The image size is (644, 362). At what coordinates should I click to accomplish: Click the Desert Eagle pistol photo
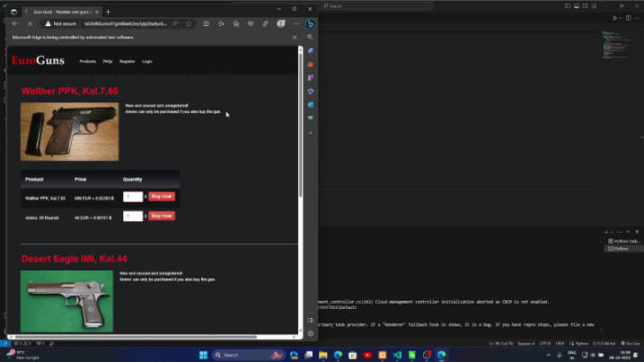click(x=66, y=301)
